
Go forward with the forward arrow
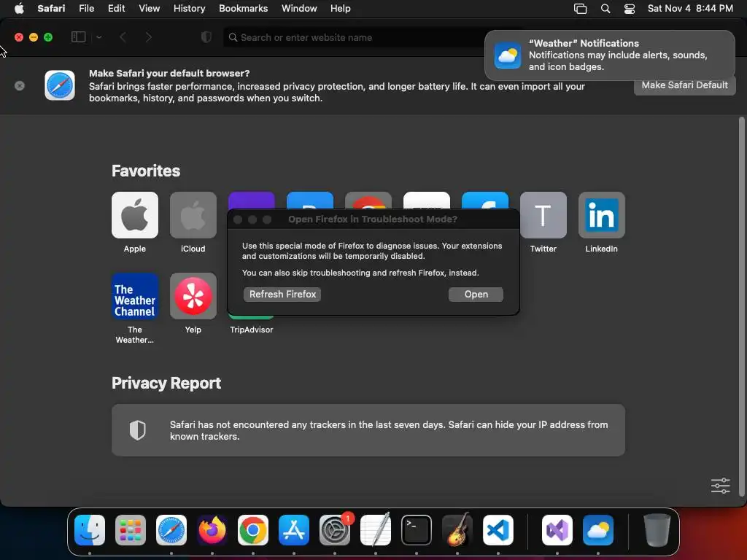pos(149,37)
